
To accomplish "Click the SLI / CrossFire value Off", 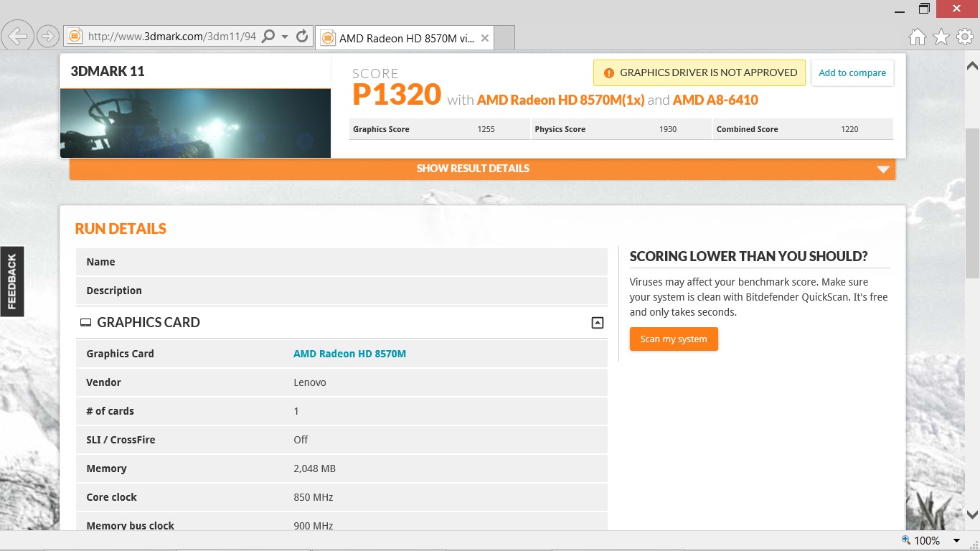I will [x=301, y=440].
